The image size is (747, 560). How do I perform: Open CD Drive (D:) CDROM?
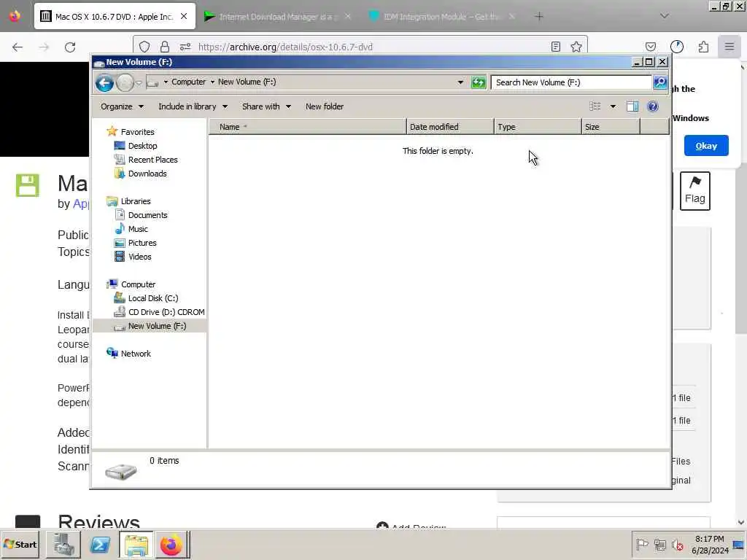click(166, 312)
